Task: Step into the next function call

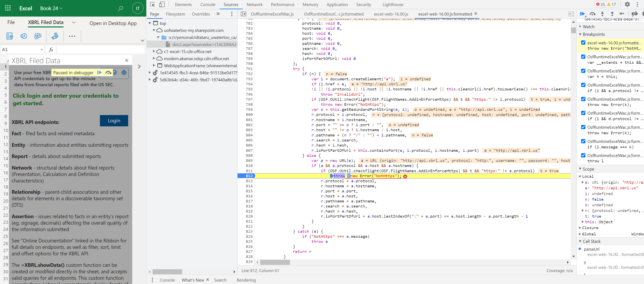Action: (602, 14)
